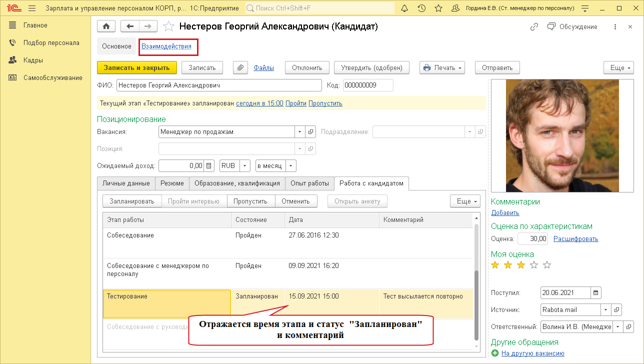Switch to the Личные данные tab
Viewport: 644px width, 364px height.
126,183
